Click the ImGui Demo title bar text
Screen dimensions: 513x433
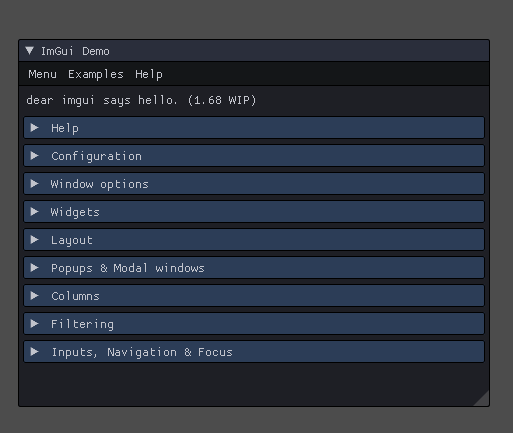pos(75,51)
